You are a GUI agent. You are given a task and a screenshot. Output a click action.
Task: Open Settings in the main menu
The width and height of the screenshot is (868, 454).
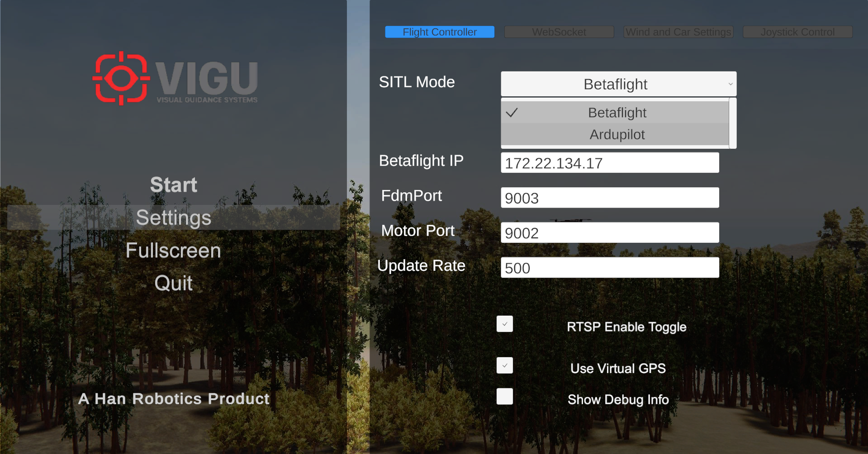coord(173,218)
